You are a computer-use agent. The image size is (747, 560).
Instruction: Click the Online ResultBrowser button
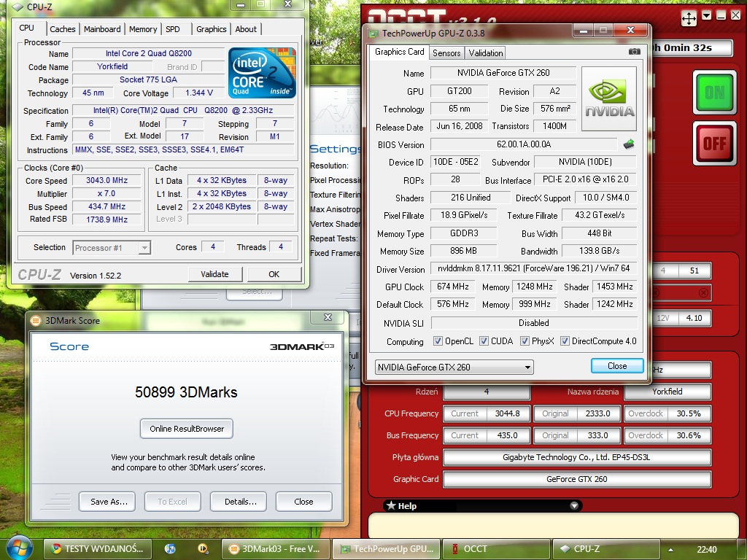pos(187,429)
